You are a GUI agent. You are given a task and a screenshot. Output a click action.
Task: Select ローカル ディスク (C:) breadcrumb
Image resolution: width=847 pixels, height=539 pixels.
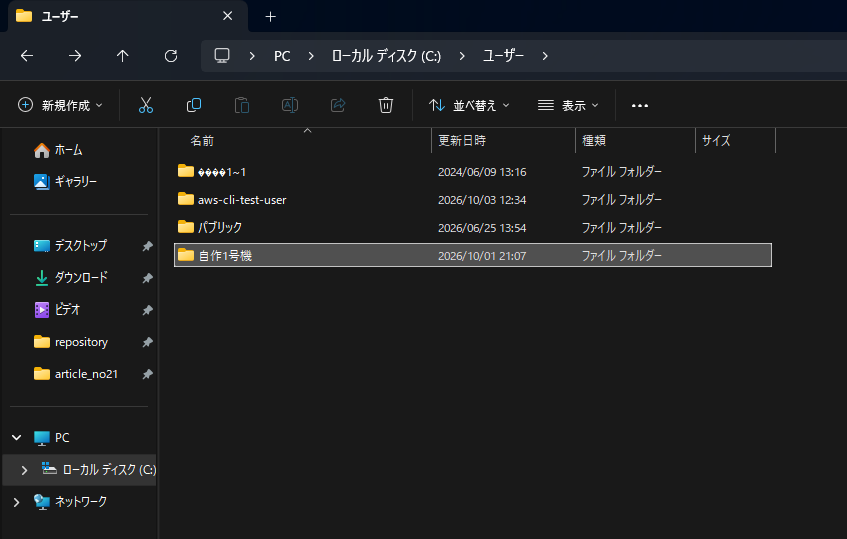[x=386, y=56]
